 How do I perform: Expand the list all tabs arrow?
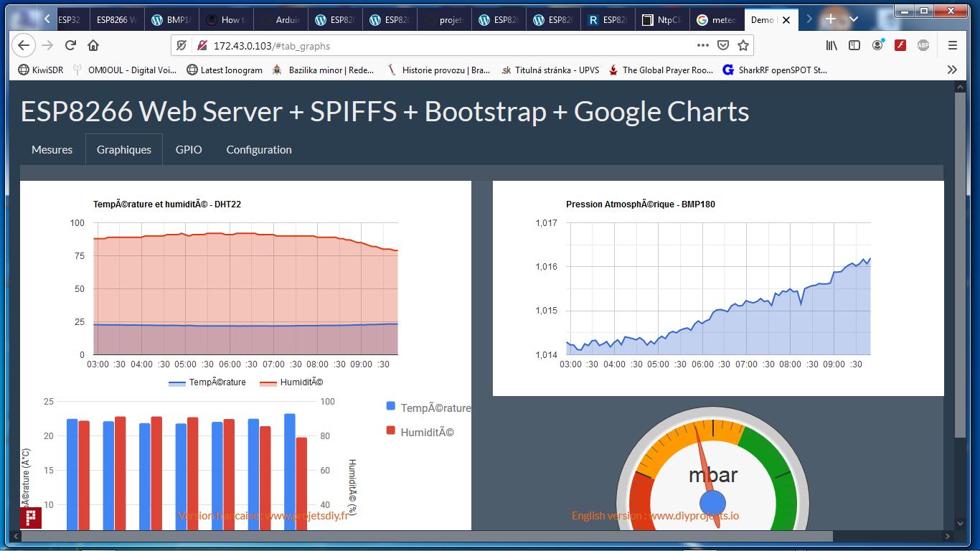click(853, 19)
